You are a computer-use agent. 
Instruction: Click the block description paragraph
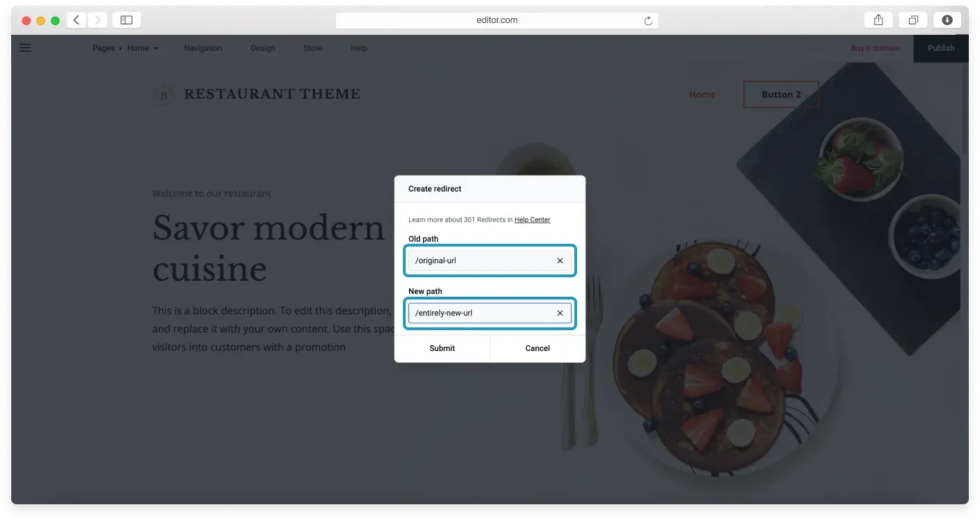272,329
